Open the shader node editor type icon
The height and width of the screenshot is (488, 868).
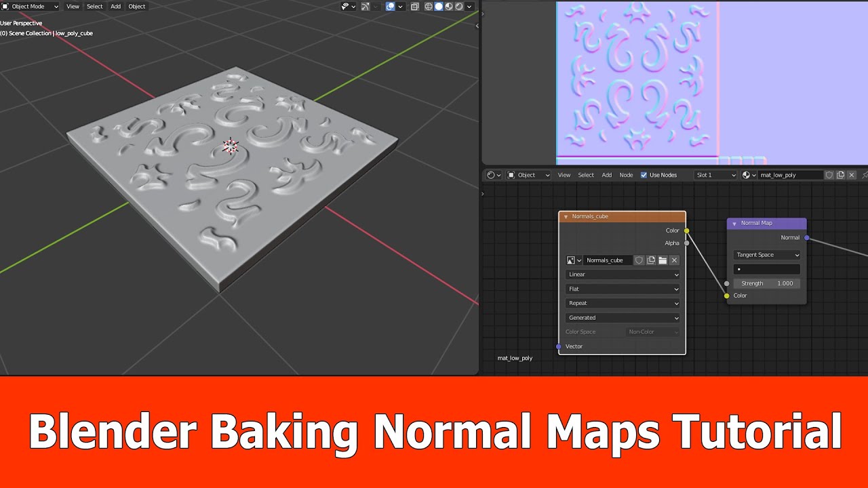click(491, 175)
